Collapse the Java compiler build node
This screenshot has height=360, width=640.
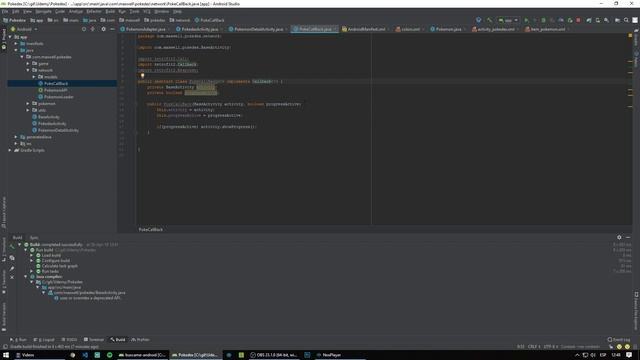pyautogui.click(x=26, y=277)
